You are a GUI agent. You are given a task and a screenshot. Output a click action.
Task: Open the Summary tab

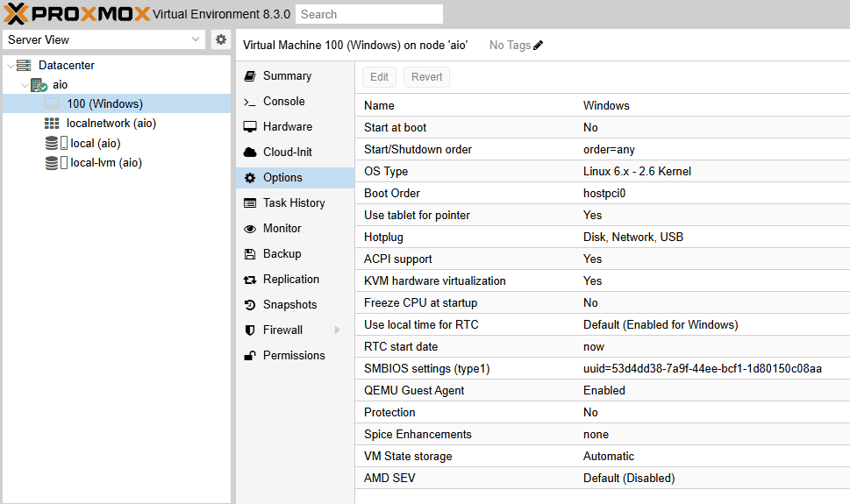295,76
